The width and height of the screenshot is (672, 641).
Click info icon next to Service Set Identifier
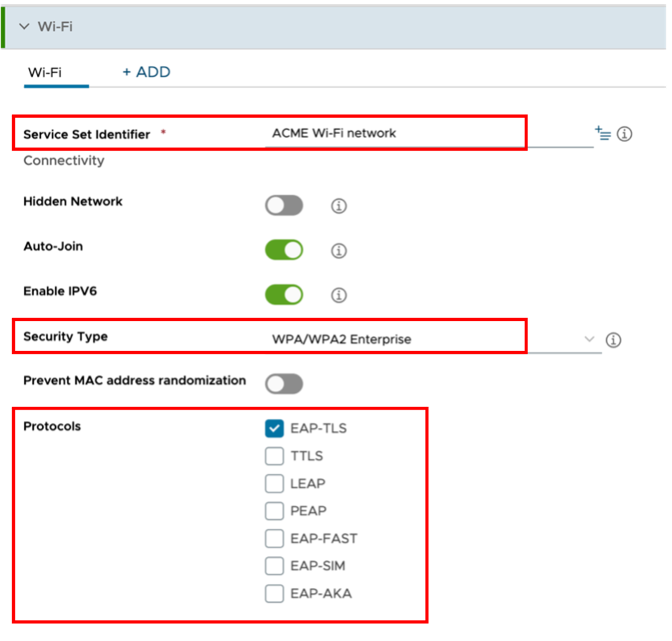pos(624,134)
